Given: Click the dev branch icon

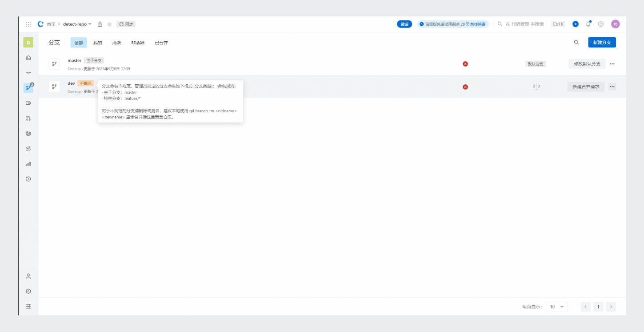Looking at the screenshot, I should tap(54, 87).
